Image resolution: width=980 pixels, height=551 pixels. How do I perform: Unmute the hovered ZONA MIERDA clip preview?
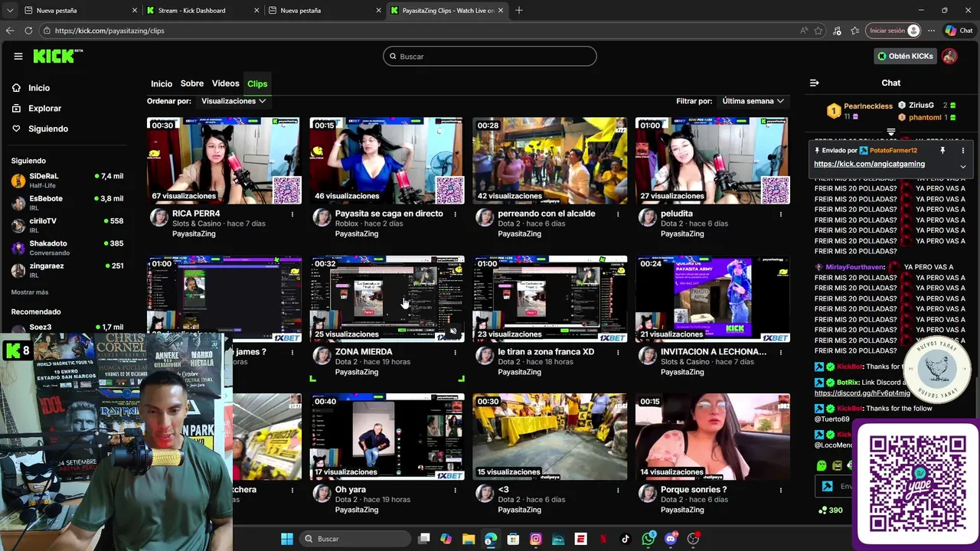453,331
